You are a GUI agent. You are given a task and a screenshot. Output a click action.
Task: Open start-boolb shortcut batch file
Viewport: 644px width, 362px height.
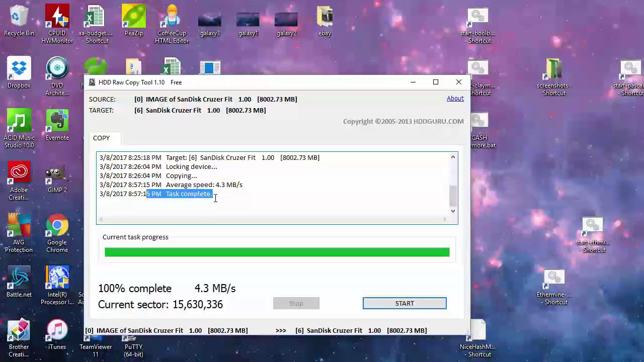(477, 24)
